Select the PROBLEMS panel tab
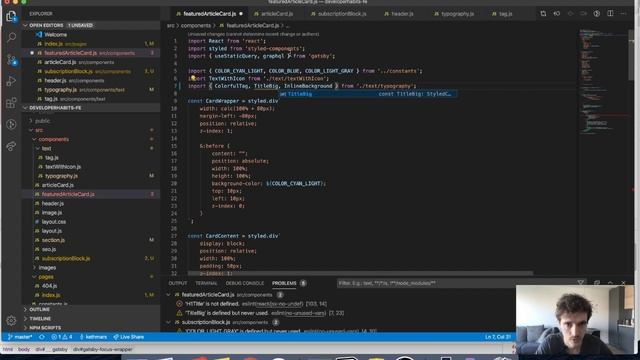 click(x=284, y=283)
